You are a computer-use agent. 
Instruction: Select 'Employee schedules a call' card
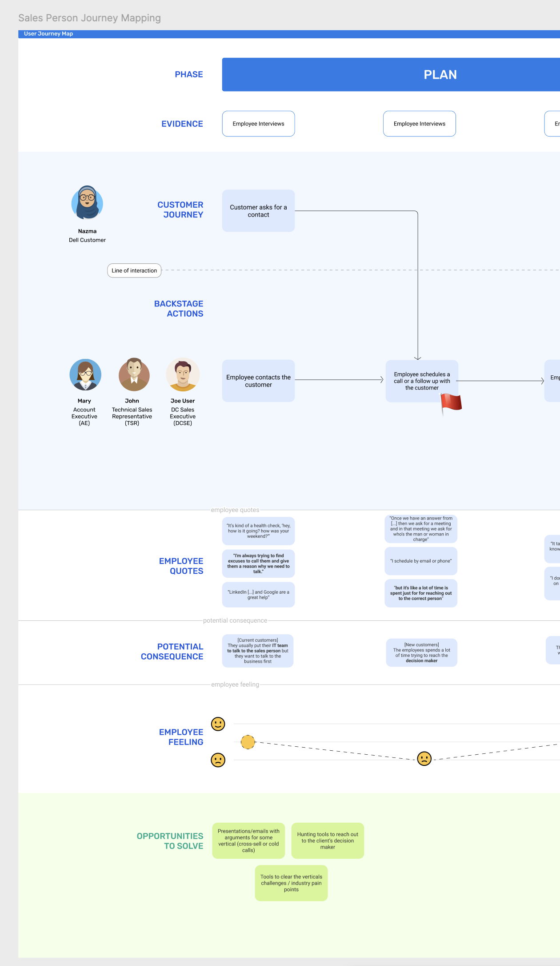[421, 381]
